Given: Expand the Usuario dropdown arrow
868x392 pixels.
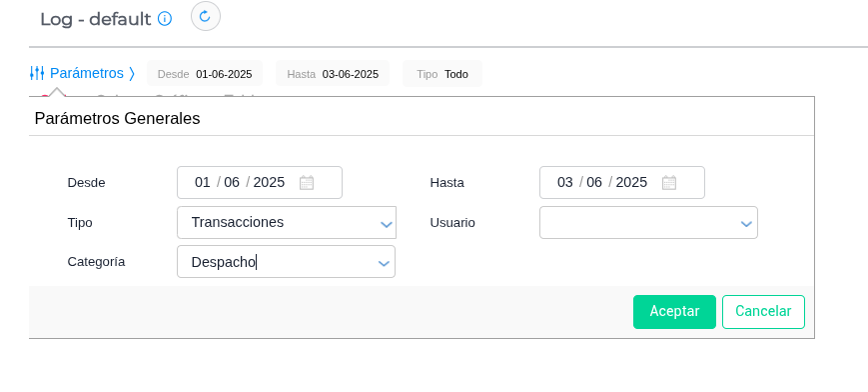Looking at the screenshot, I should click(746, 224).
